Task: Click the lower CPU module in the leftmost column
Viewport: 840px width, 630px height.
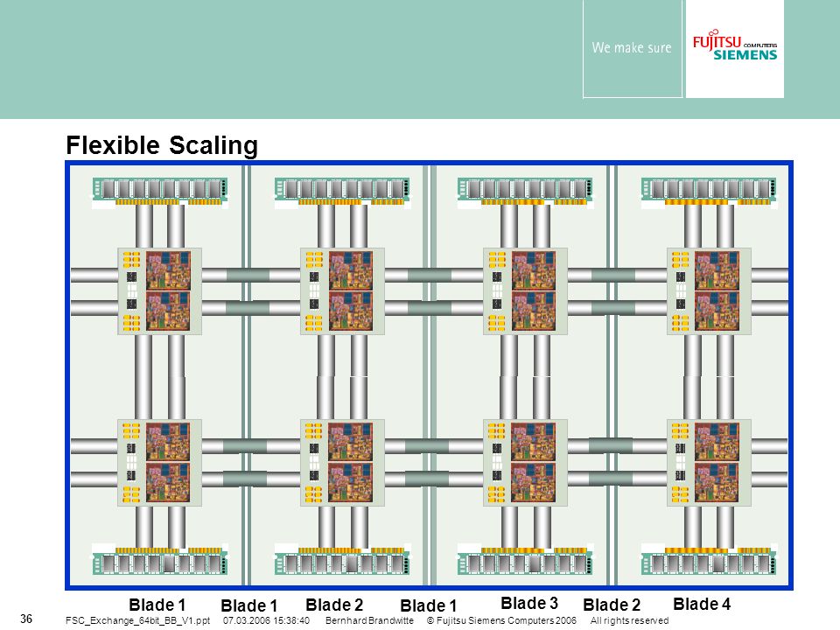Action: point(159,462)
